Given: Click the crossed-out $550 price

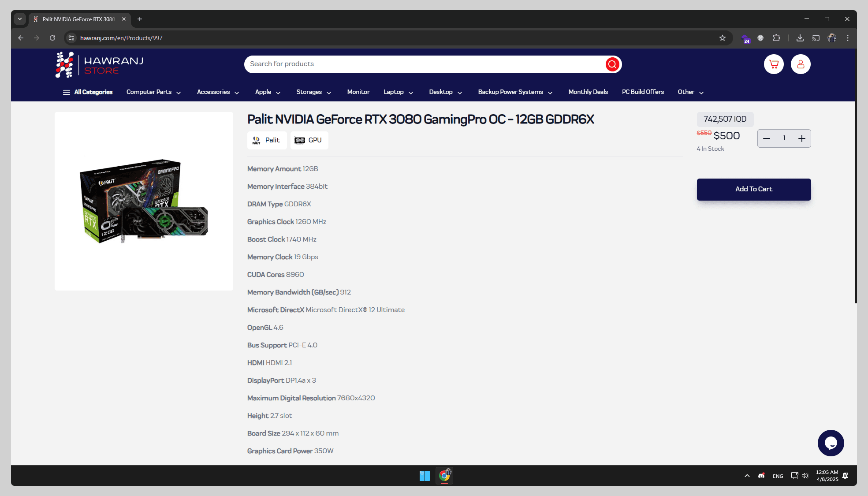Looking at the screenshot, I should 704,133.
